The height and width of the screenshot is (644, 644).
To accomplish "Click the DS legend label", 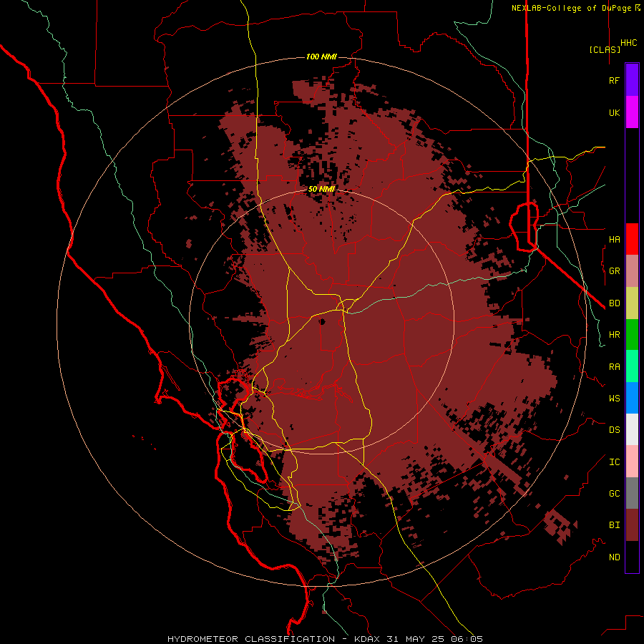I will coord(614,430).
